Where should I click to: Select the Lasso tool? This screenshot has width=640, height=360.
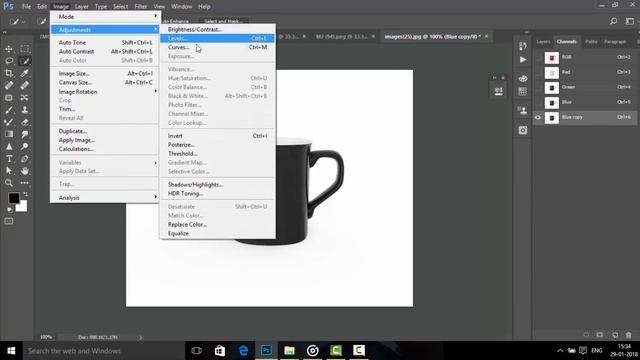(x=9, y=61)
